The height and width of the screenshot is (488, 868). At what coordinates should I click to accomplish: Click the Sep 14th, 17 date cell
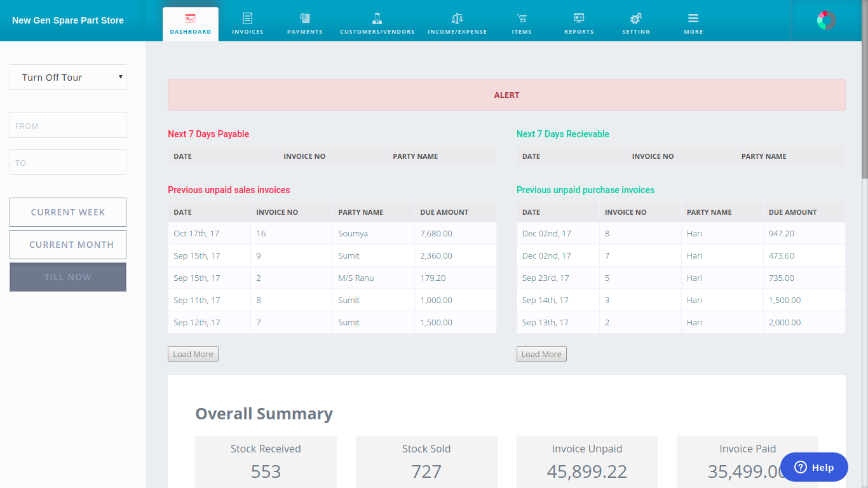(x=545, y=300)
